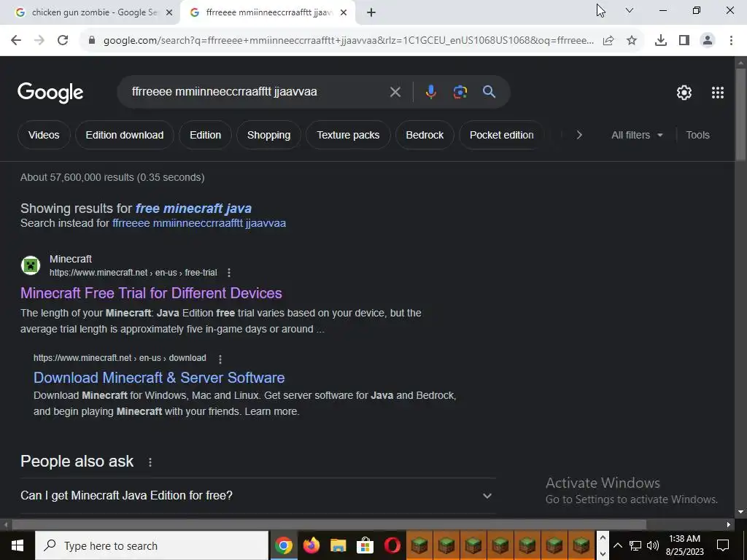This screenshot has width=747, height=560.
Task: Close the chicken gun zombie tab
Action: click(169, 13)
